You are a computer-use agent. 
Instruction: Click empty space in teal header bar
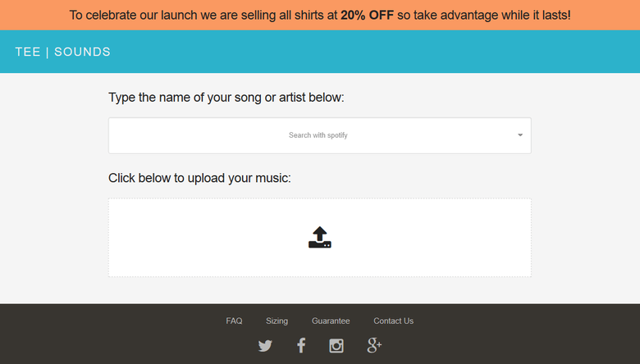point(368,52)
